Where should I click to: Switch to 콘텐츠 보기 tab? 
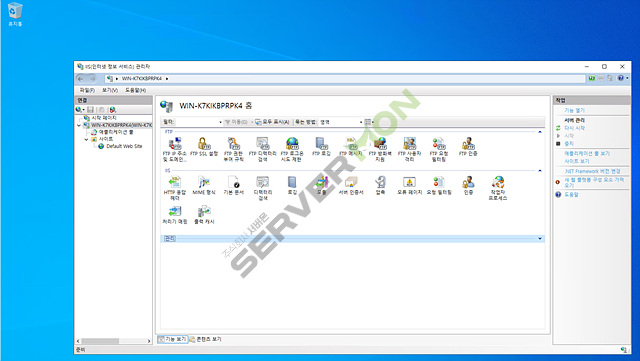click(x=205, y=339)
